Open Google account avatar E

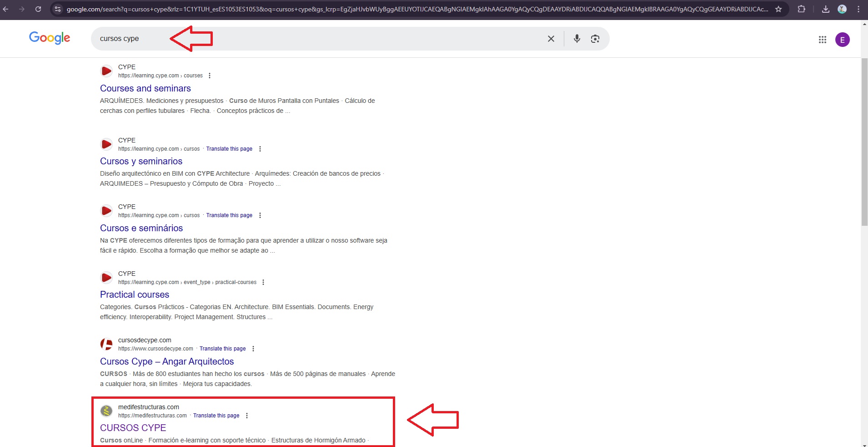coord(842,40)
